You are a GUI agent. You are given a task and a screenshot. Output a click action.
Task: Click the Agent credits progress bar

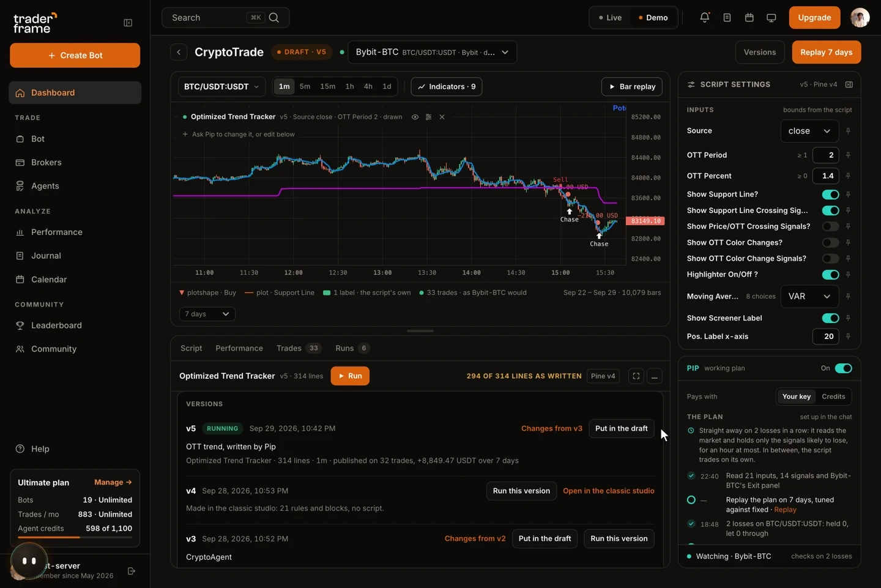pos(75,537)
